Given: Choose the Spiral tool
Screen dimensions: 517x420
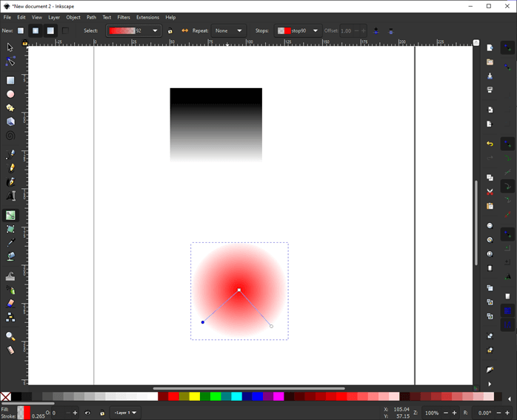Looking at the screenshot, I should coord(10,136).
